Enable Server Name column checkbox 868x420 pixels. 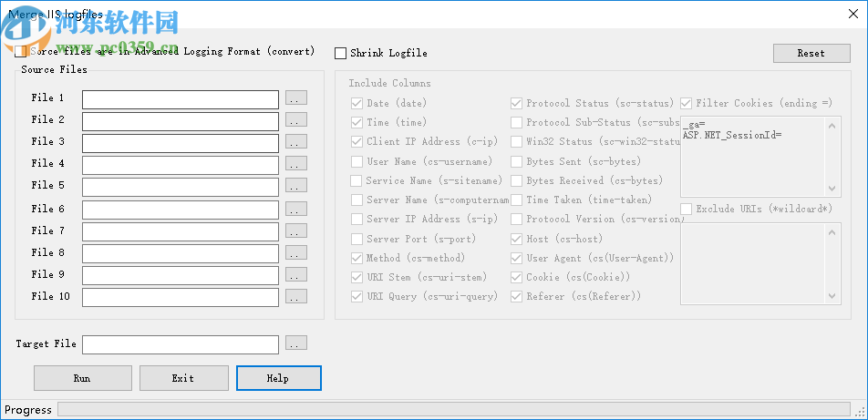pyautogui.click(x=356, y=200)
